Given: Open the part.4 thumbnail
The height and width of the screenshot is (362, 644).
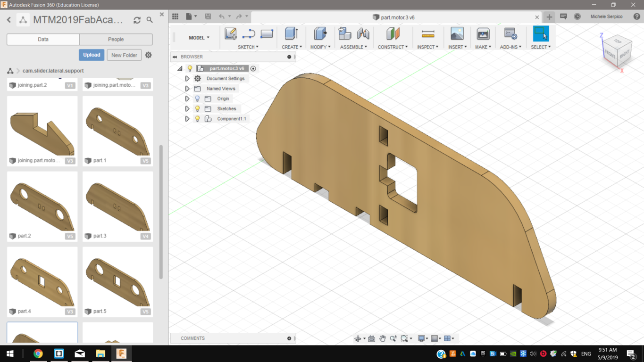Looking at the screenshot, I should tap(42, 278).
